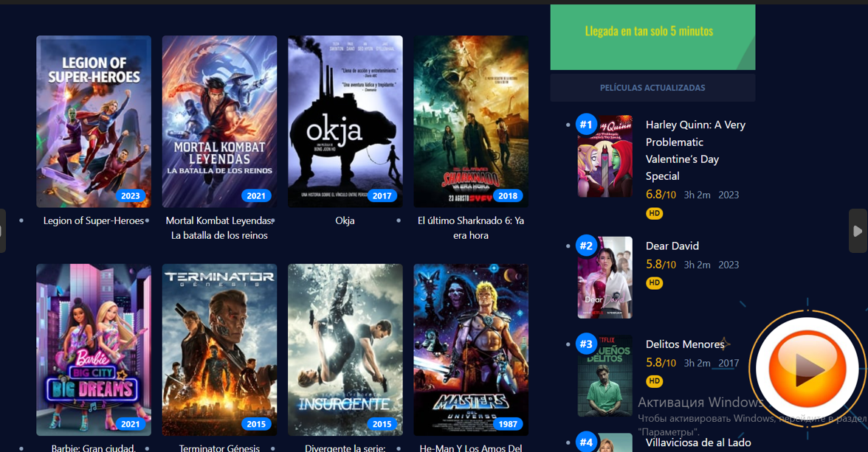Image resolution: width=868 pixels, height=452 pixels.
Task: Open the Delitos Menores sidebar thumbnail
Action: pos(605,375)
